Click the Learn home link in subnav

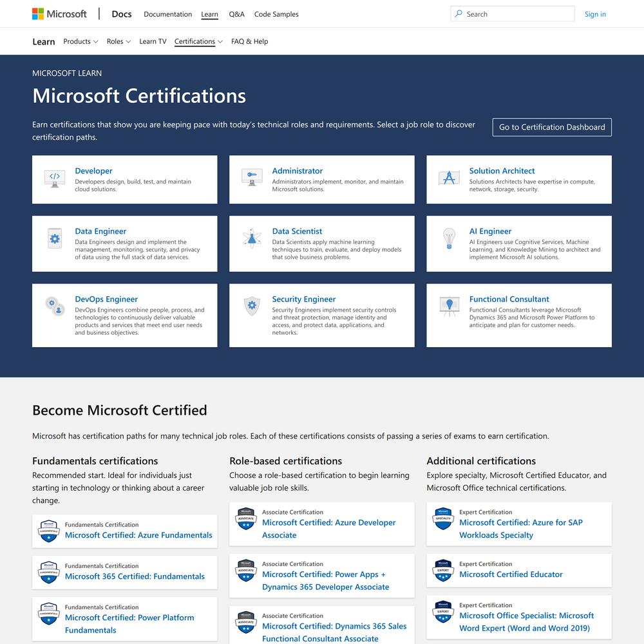pos(44,41)
